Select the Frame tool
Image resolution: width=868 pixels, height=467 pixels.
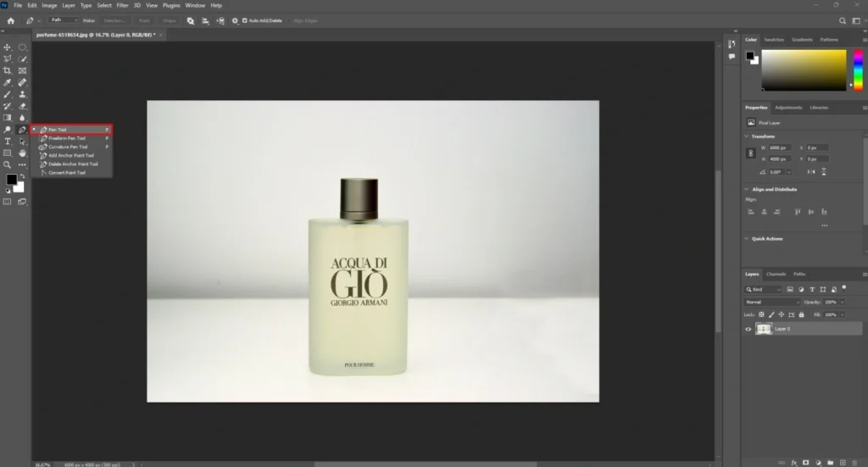[22, 71]
